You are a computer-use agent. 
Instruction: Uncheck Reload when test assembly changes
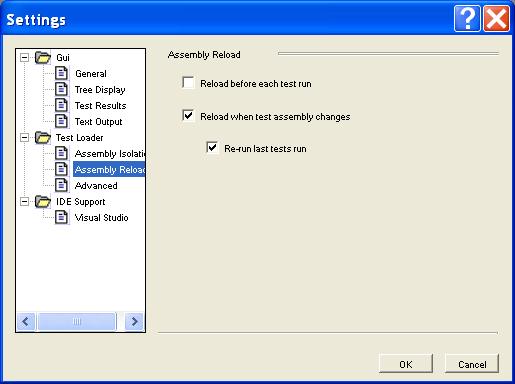pos(188,116)
